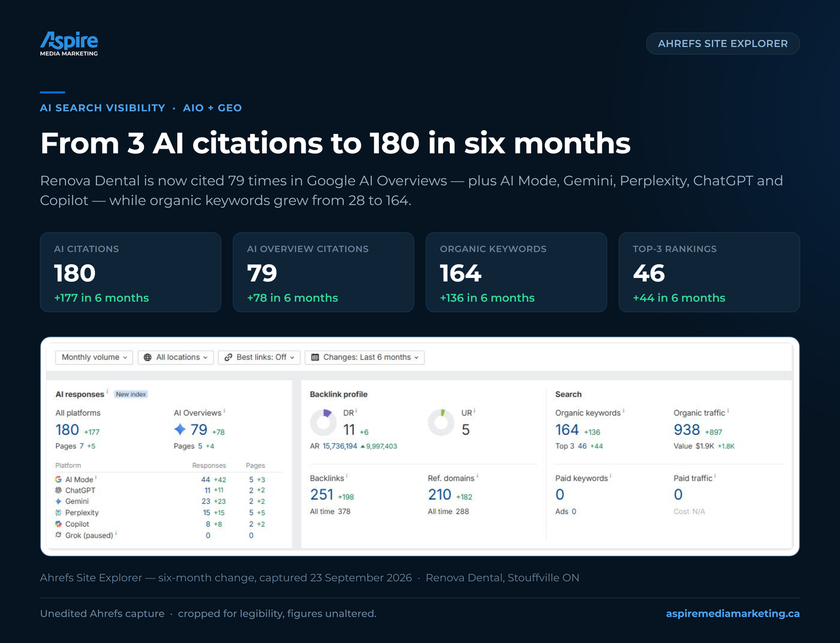The width and height of the screenshot is (840, 643).
Task: Click the Organic keywords value 164
Action: tap(567, 430)
